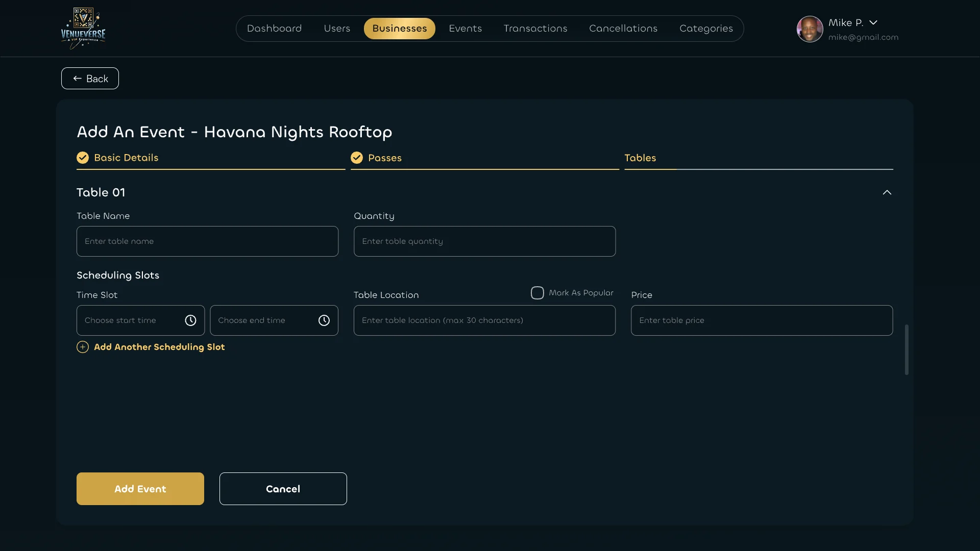
Task: Click the Table 01 heading
Action: (101, 192)
